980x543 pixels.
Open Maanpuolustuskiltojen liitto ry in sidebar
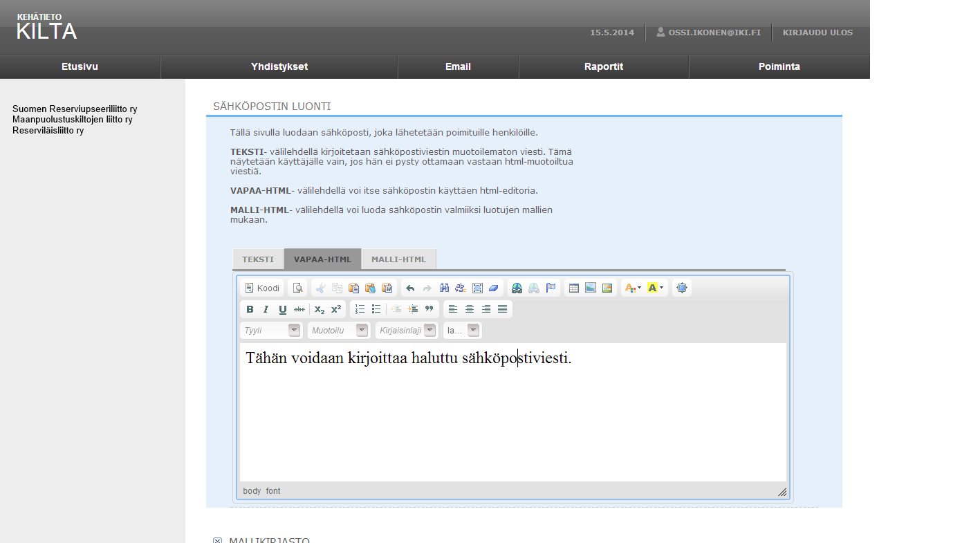[73, 120]
